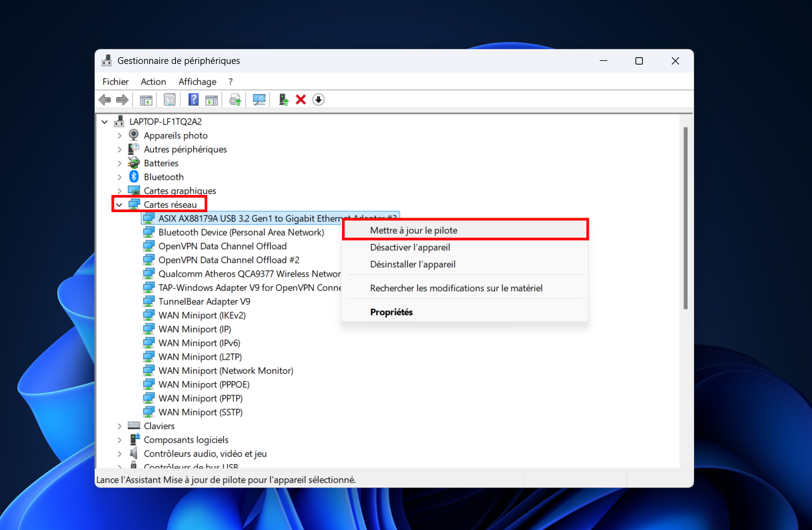Toggle the show/hide console tree toolbar icon
812x530 pixels.
click(x=146, y=100)
